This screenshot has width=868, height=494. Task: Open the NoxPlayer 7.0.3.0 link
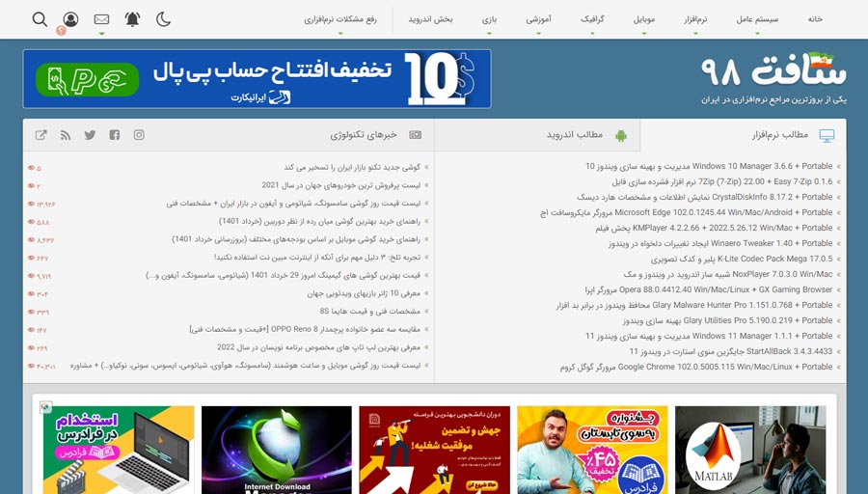pos(728,274)
